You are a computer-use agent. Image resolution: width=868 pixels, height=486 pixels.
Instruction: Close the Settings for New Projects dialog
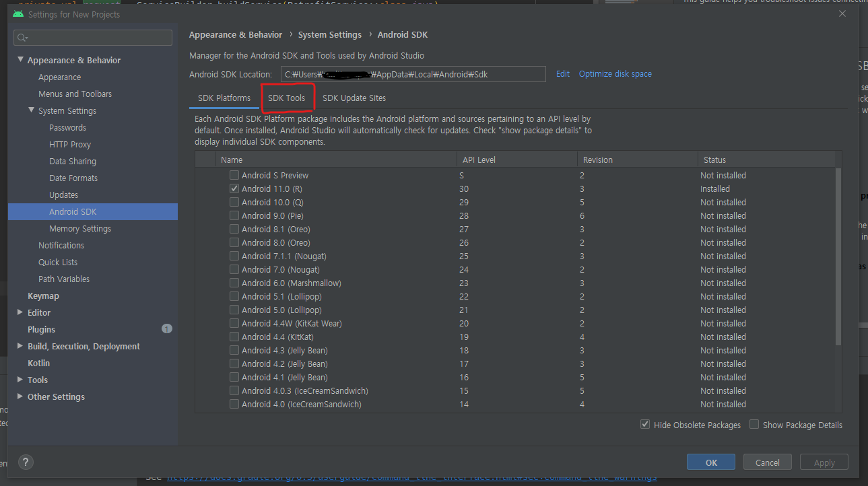click(842, 13)
